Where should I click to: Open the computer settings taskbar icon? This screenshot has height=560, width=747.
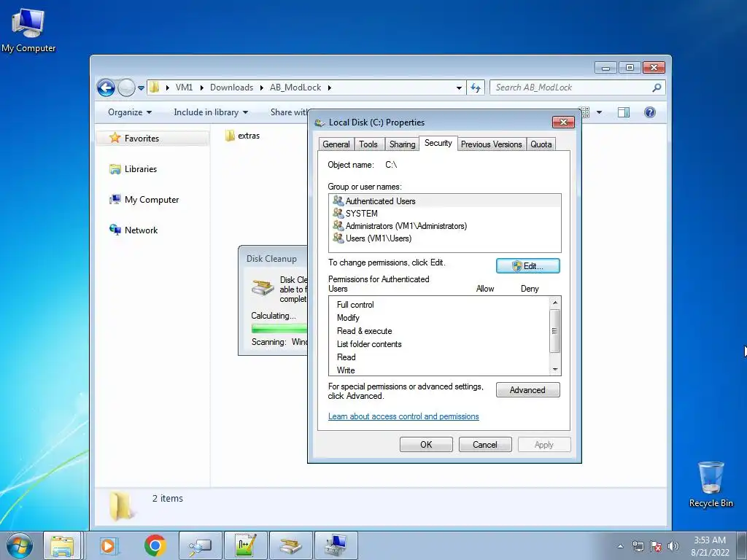(x=336, y=545)
